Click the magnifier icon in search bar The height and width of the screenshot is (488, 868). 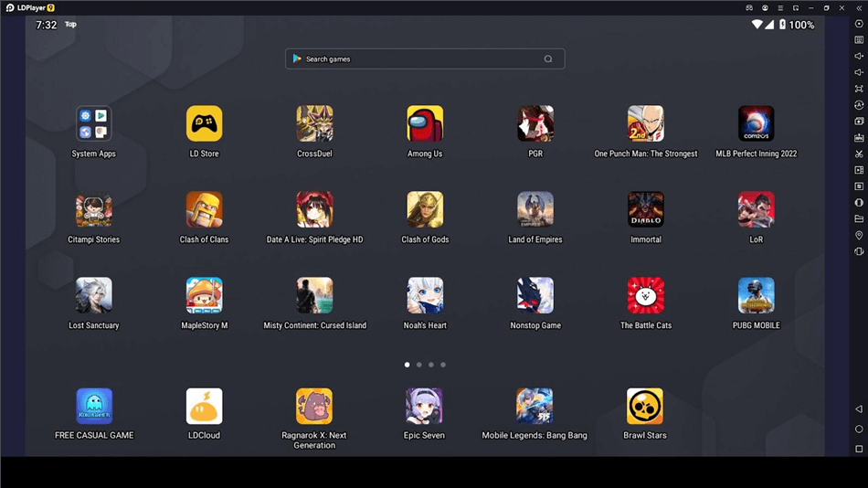548,59
